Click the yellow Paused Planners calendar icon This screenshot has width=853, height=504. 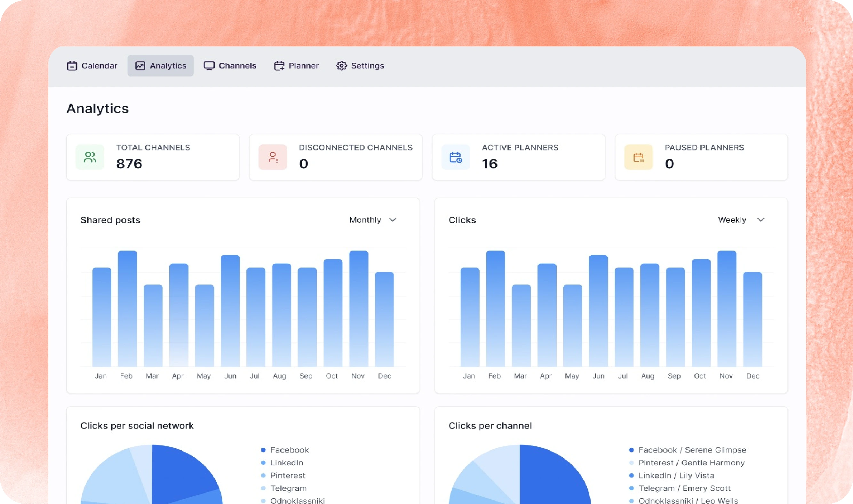tap(638, 157)
